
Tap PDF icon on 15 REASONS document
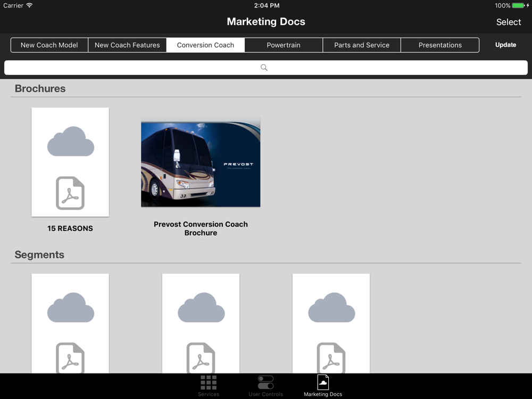[x=70, y=193]
